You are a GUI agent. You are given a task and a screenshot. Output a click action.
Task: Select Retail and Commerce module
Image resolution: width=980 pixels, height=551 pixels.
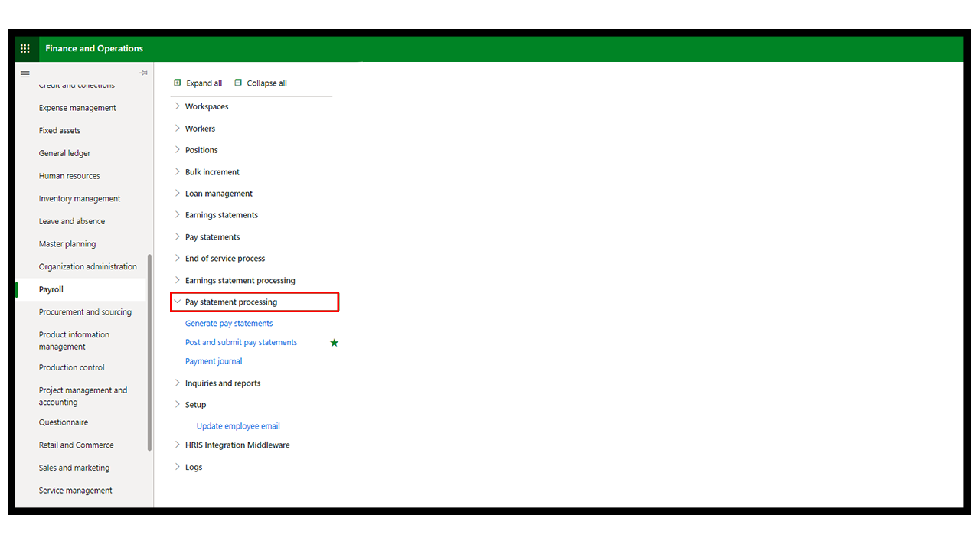(77, 445)
